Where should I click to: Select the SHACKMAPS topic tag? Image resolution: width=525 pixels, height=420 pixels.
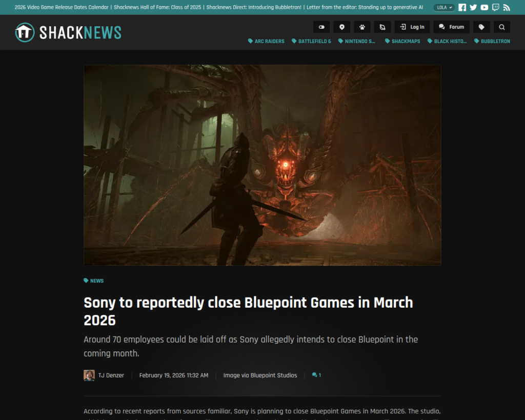[x=402, y=42]
